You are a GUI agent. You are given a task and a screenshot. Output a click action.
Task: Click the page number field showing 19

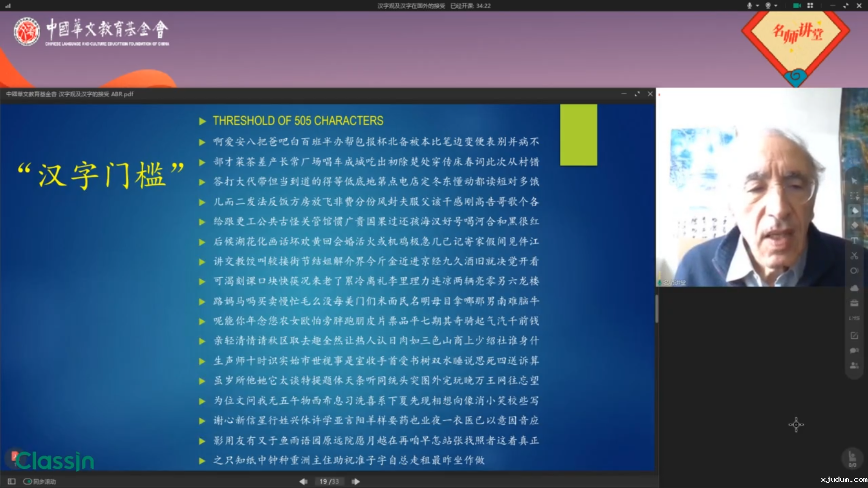tap(324, 482)
